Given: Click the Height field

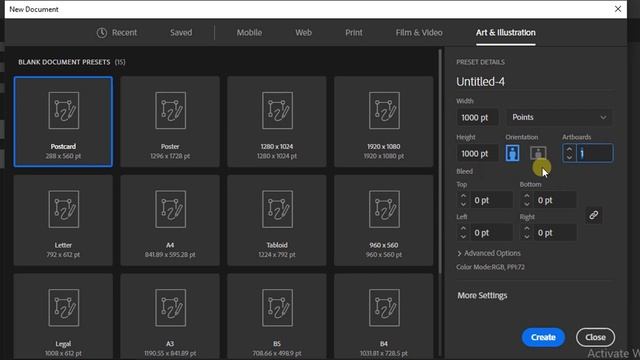Looking at the screenshot, I should point(477,154).
